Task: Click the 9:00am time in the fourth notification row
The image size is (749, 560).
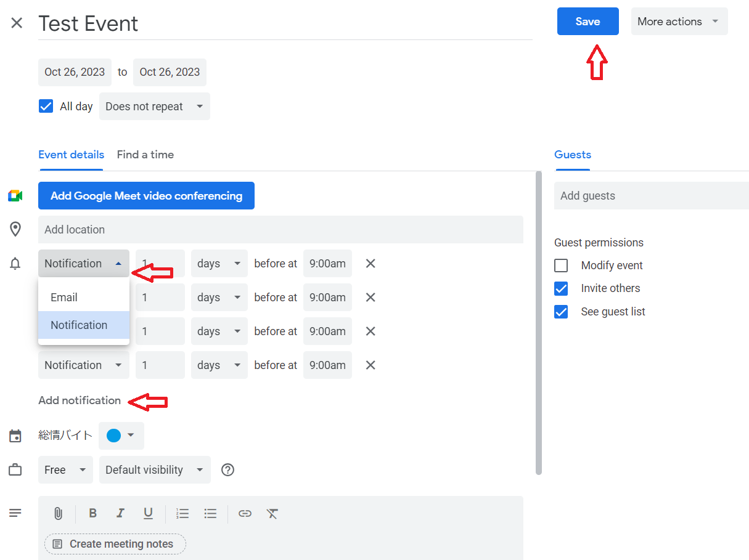Action: pyautogui.click(x=327, y=365)
